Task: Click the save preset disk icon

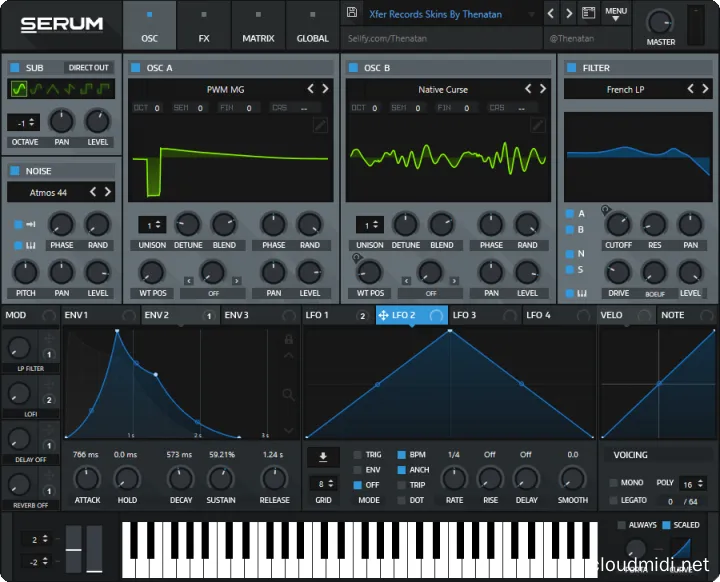Action: pyautogui.click(x=351, y=14)
